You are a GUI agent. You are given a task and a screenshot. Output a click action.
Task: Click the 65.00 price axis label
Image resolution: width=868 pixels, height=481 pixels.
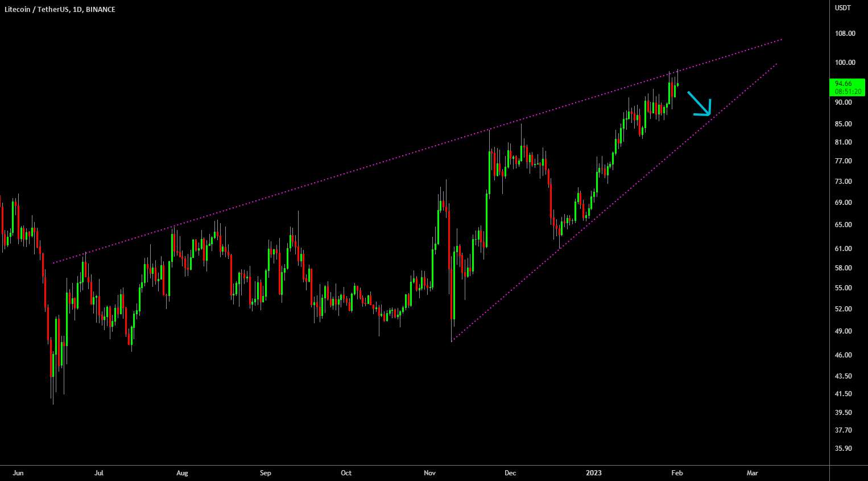click(x=843, y=225)
